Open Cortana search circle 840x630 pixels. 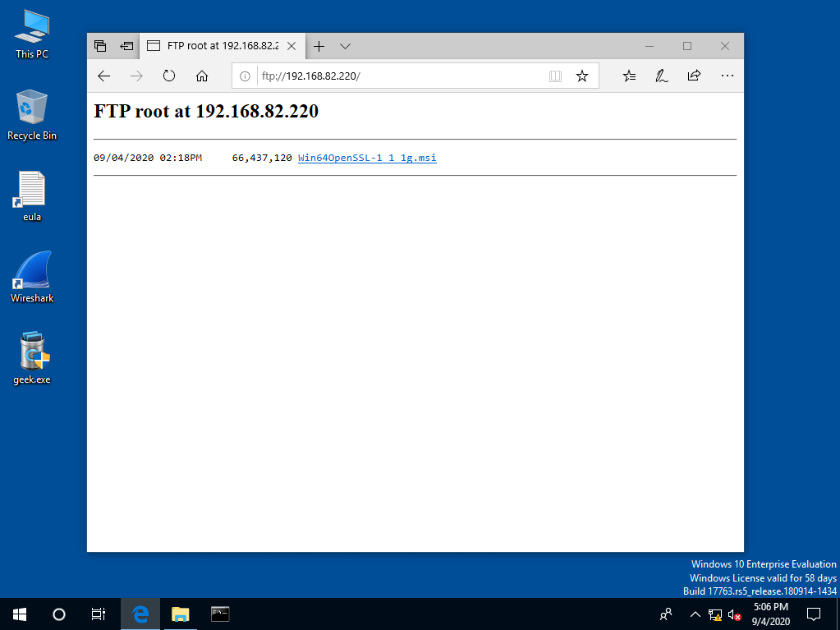click(59, 614)
